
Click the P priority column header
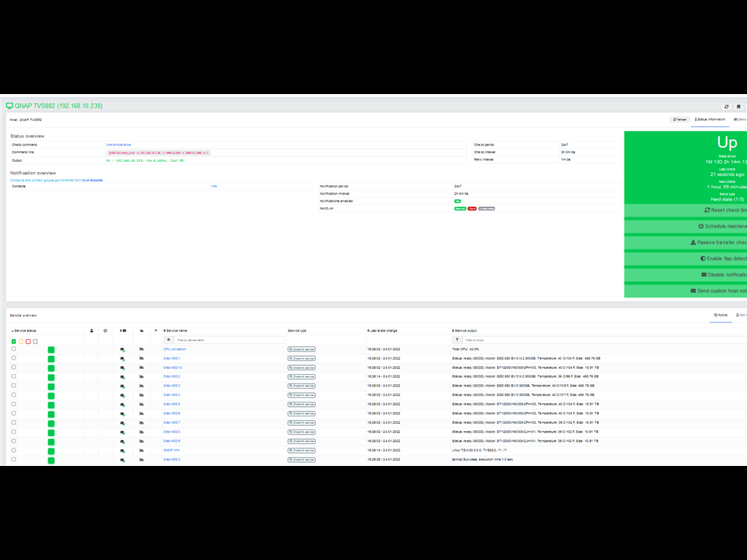156,330
